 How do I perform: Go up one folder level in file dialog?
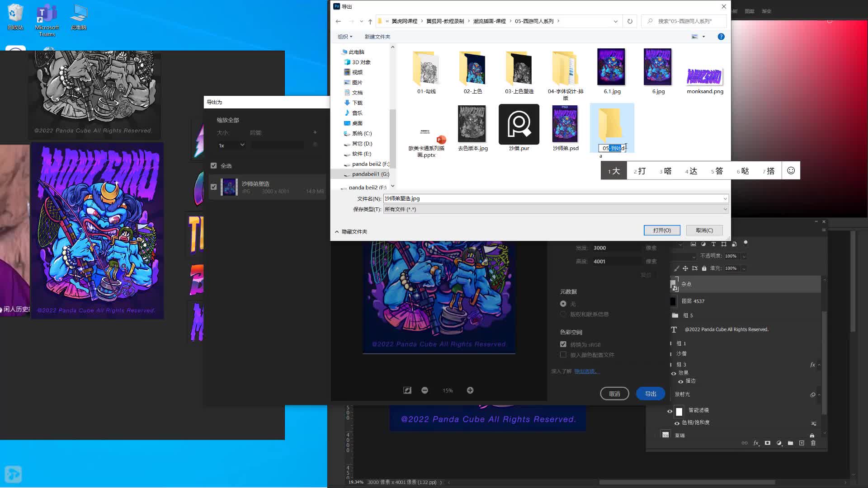click(x=370, y=21)
